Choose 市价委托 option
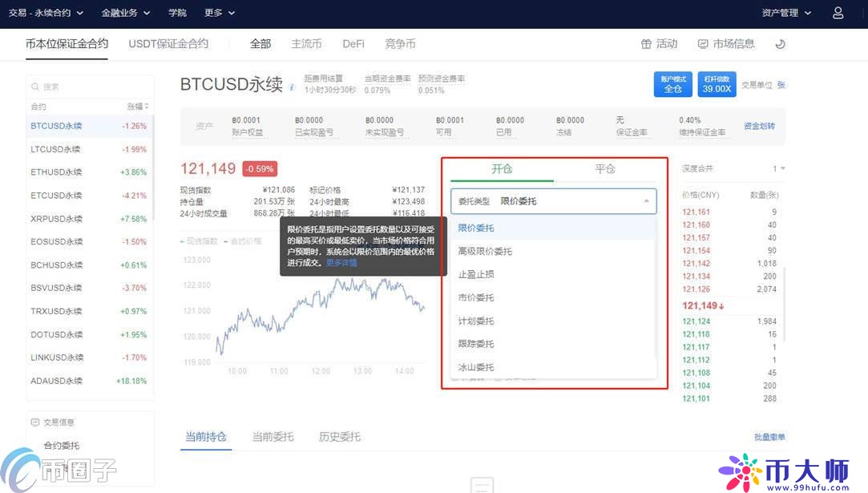 pyautogui.click(x=554, y=298)
